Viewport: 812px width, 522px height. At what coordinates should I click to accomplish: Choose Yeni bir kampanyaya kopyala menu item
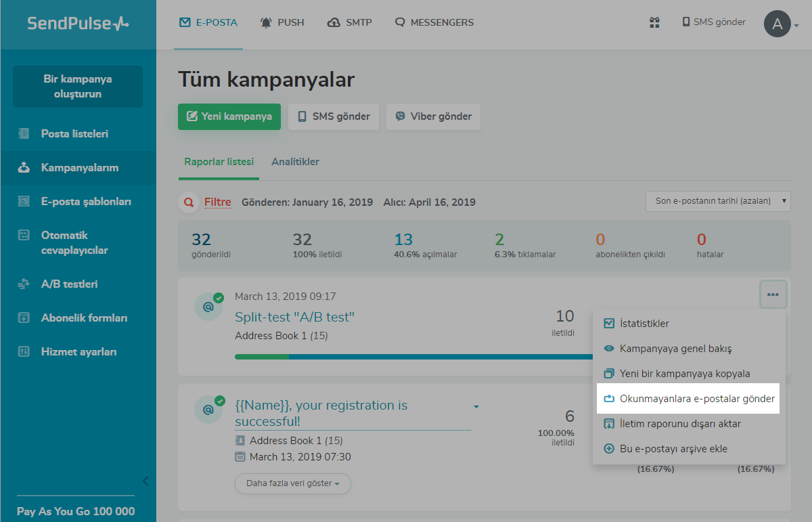point(689,374)
